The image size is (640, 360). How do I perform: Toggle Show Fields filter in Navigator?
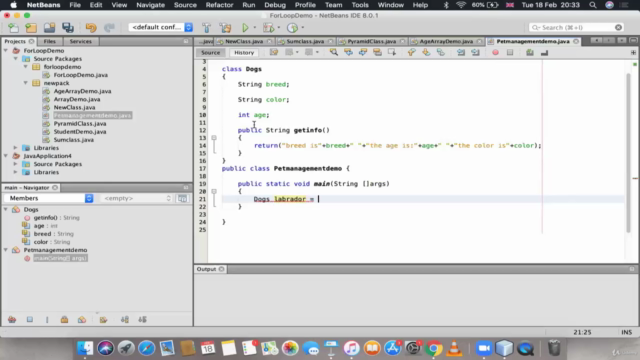[x=30, y=320]
